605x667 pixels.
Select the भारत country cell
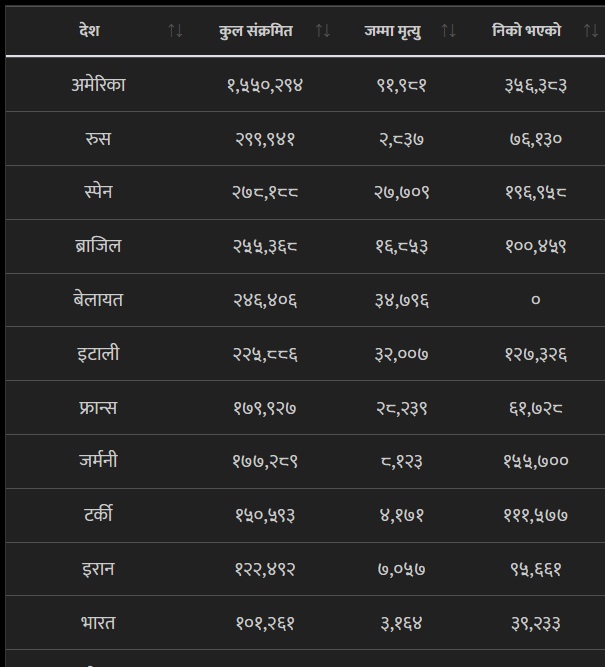[x=98, y=623]
